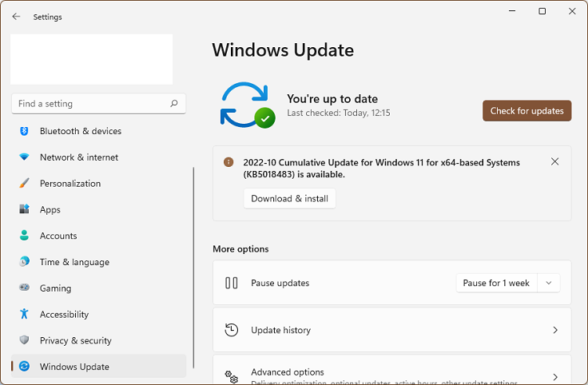
Task: Expand Update history chevron
Action: coord(555,330)
